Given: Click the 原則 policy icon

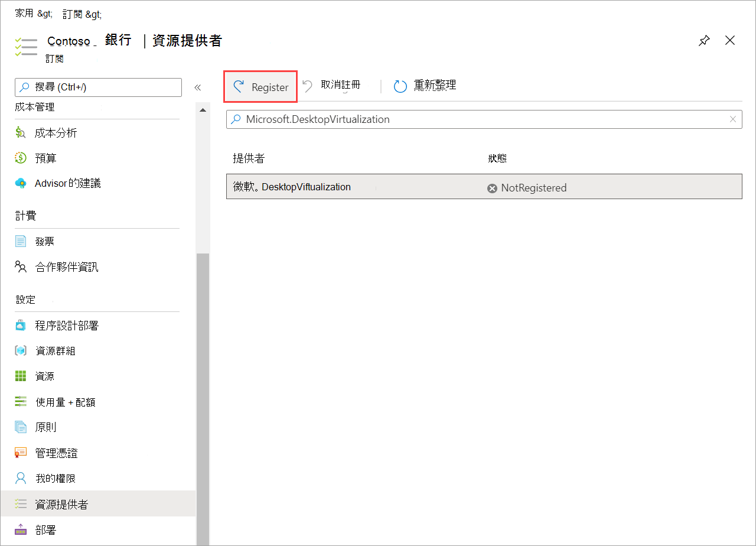Looking at the screenshot, I should tap(21, 427).
